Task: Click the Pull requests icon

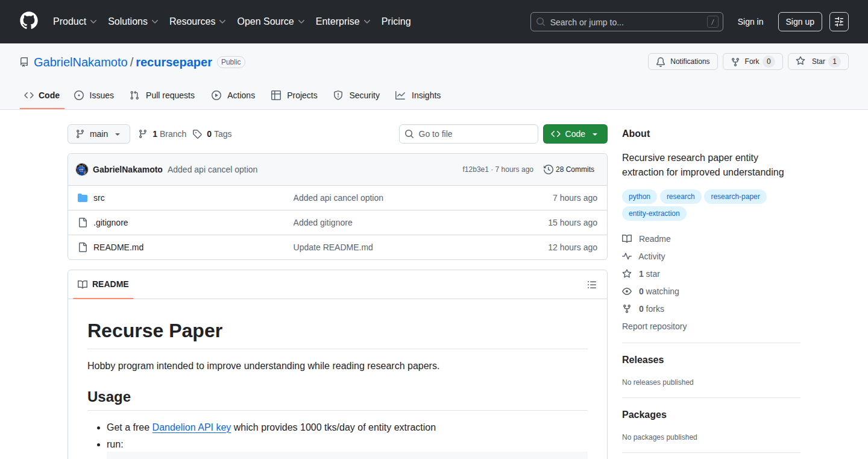Action: pos(135,95)
